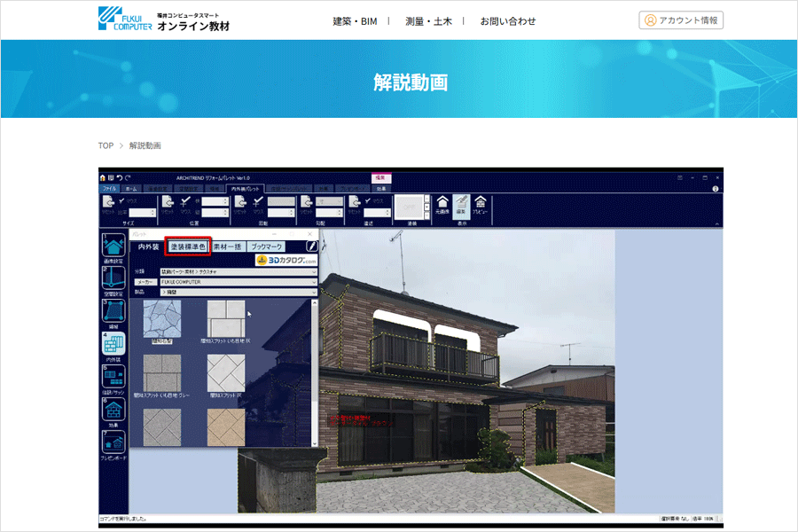Click the 元画像 icon in the ribbon
798x532 pixels.
tap(442, 202)
